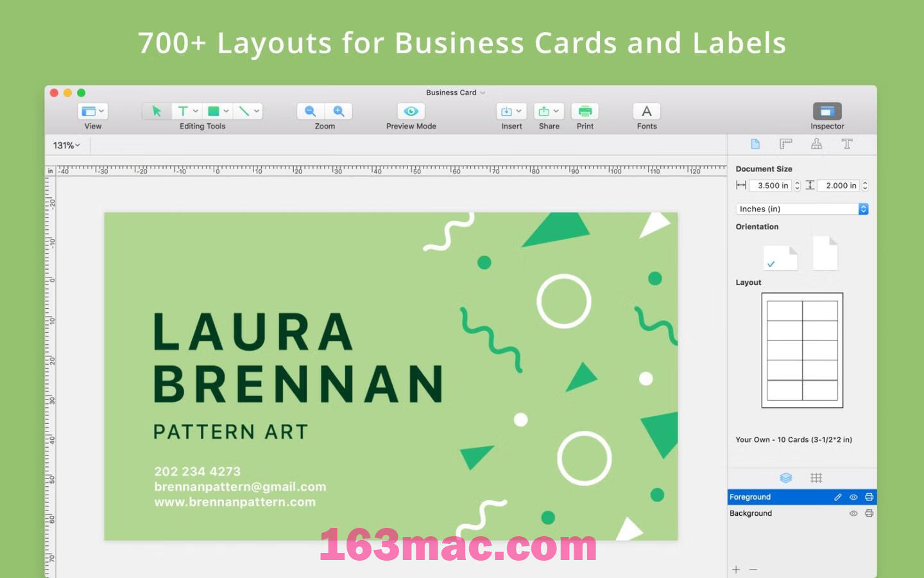The image size is (924, 578).
Task: Adjust the width stepper arrows
Action: [797, 186]
